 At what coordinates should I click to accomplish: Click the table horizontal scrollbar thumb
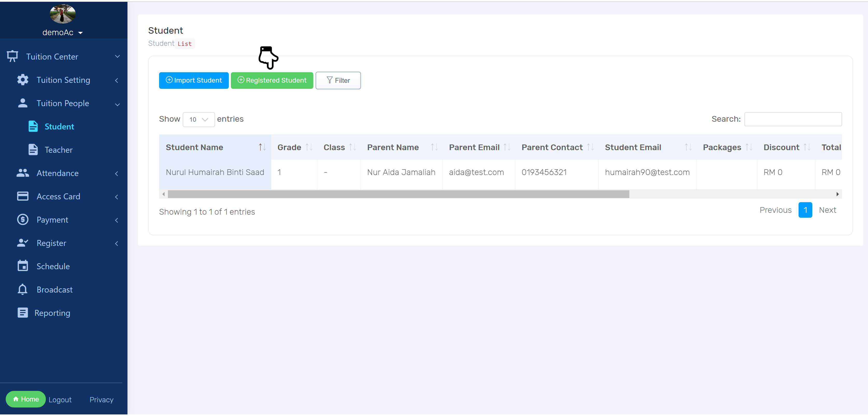click(398, 194)
